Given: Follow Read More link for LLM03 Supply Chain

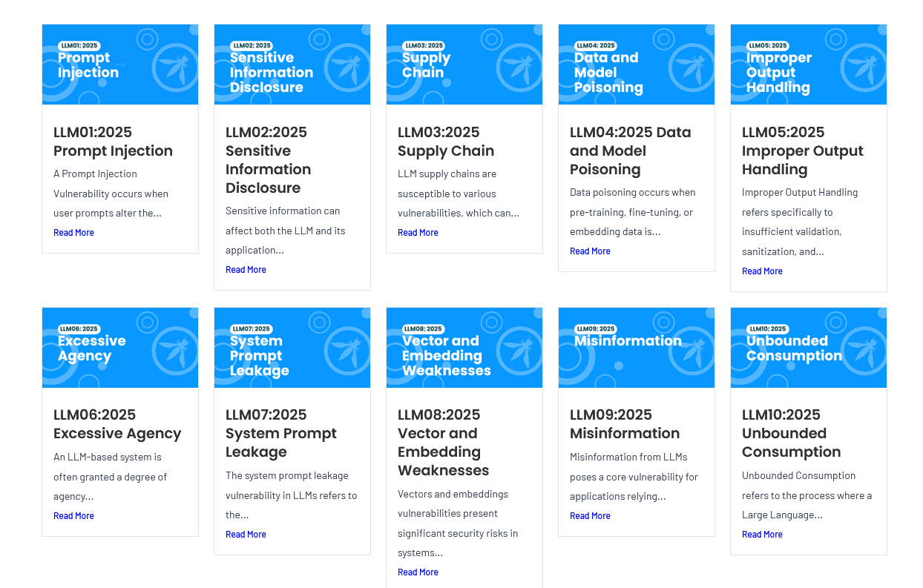Looking at the screenshot, I should (x=418, y=233).
